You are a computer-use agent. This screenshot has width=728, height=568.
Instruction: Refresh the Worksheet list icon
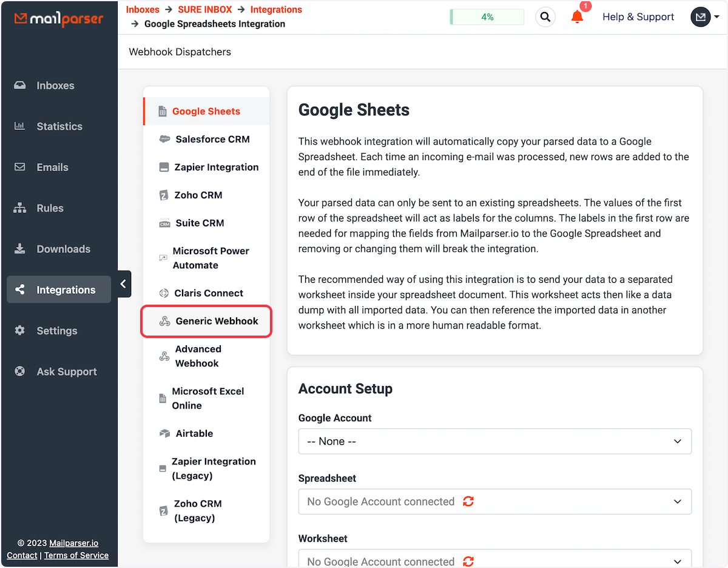tap(468, 561)
